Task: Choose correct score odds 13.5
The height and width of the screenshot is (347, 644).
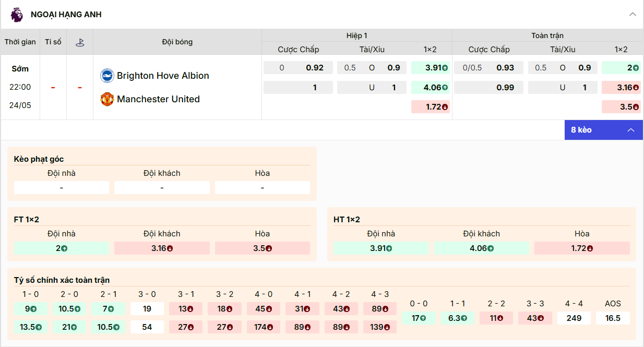Action: (31, 327)
